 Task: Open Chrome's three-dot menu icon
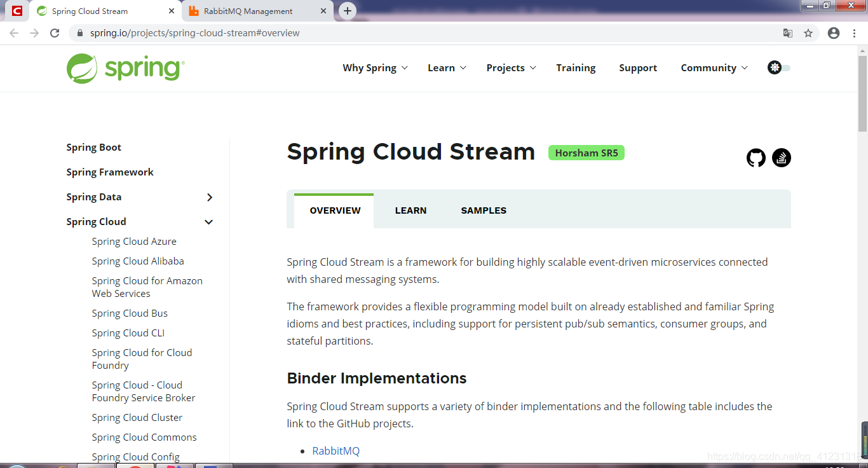[x=854, y=32]
